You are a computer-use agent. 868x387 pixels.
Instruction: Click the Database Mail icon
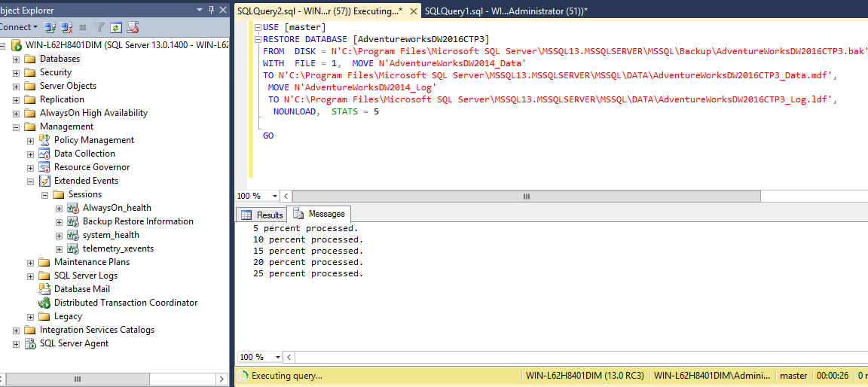tap(45, 289)
